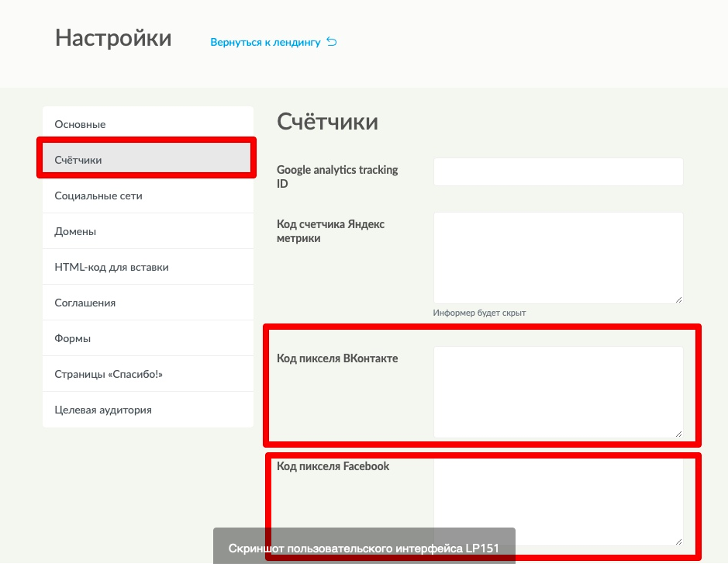Go to Социальные сети settings
The width and height of the screenshot is (728, 564).
[148, 195]
